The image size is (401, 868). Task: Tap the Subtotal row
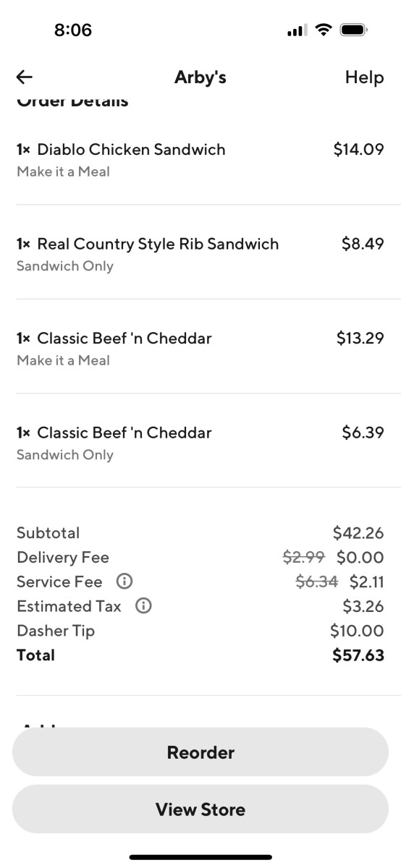pos(200,533)
